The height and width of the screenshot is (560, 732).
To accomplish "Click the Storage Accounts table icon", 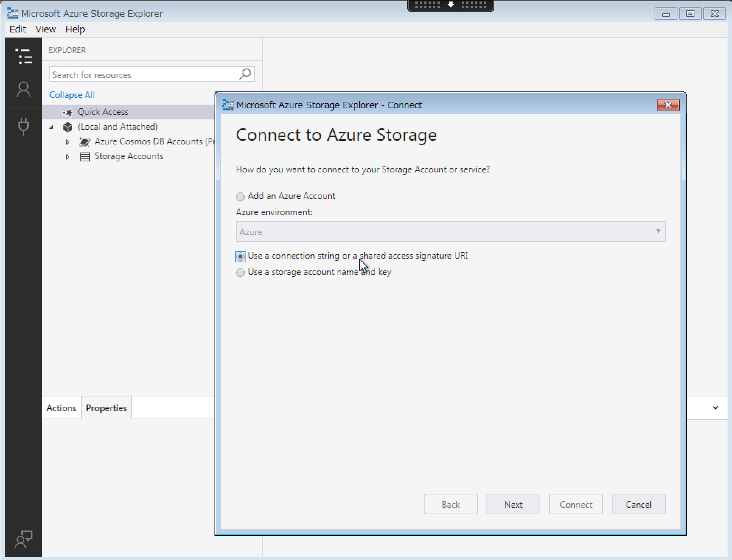I will click(x=85, y=156).
